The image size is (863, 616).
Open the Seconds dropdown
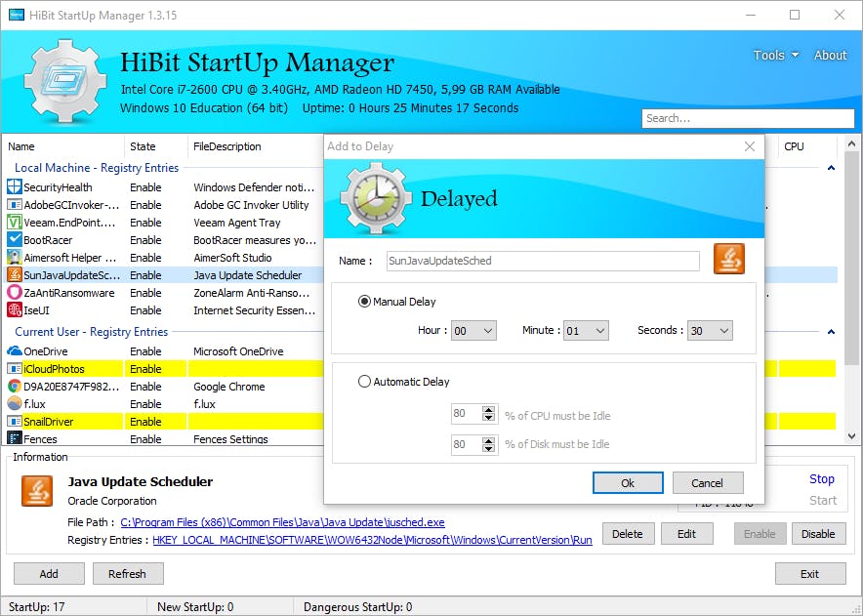click(x=710, y=330)
